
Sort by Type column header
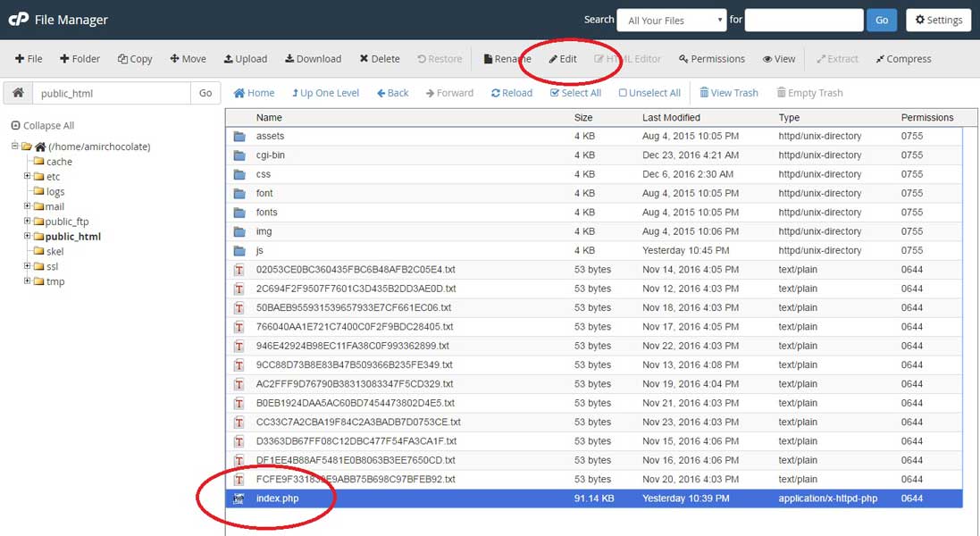tap(789, 117)
